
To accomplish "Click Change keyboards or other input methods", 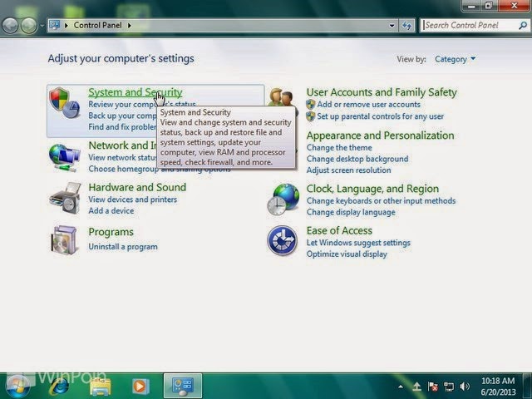I will point(381,201).
